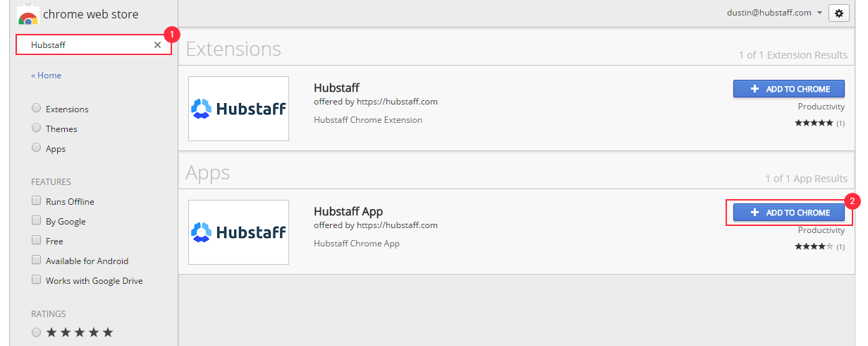868x346 pixels.
Task: Enable the By Google checkbox
Action: [x=36, y=220]
